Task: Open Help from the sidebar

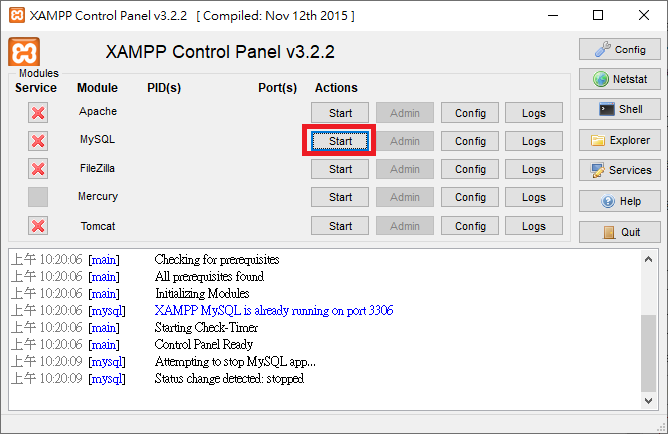Action: click(619, 201)
